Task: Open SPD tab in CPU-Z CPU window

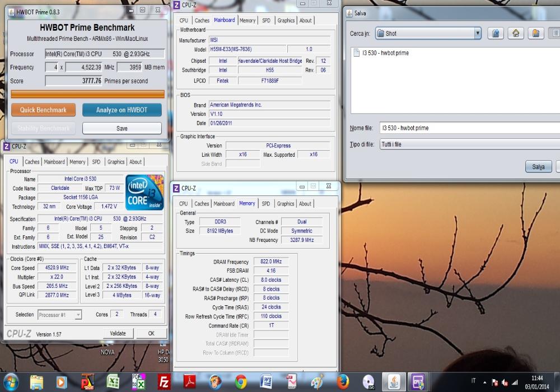Action: pos(96,162)
